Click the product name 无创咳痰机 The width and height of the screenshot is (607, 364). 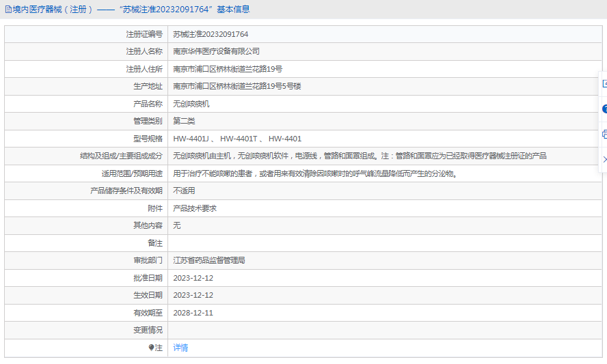point(191,104)
